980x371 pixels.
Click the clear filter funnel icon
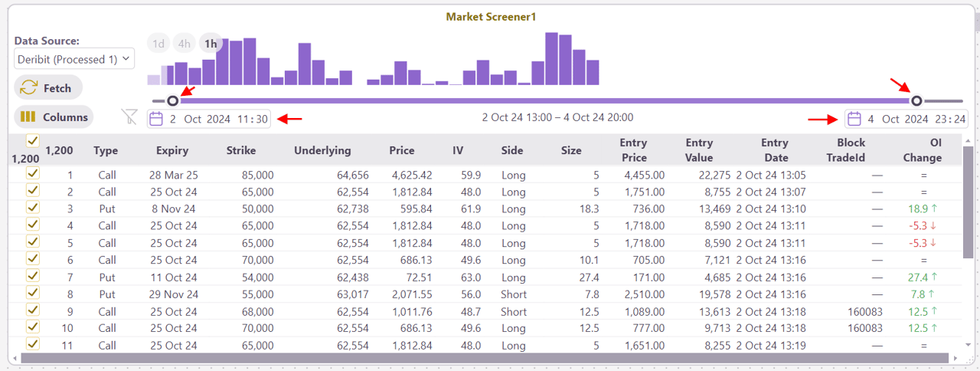tap(129, 117)
